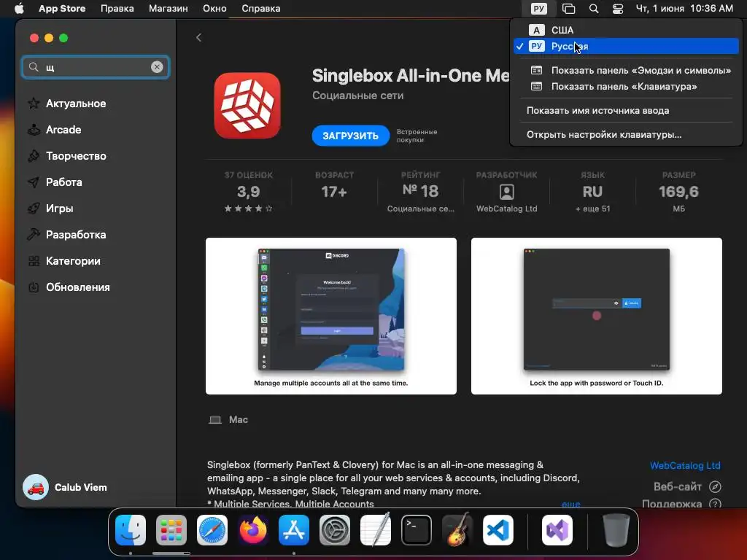Click the 169,6 МБ size info

(x=678, y=192)
